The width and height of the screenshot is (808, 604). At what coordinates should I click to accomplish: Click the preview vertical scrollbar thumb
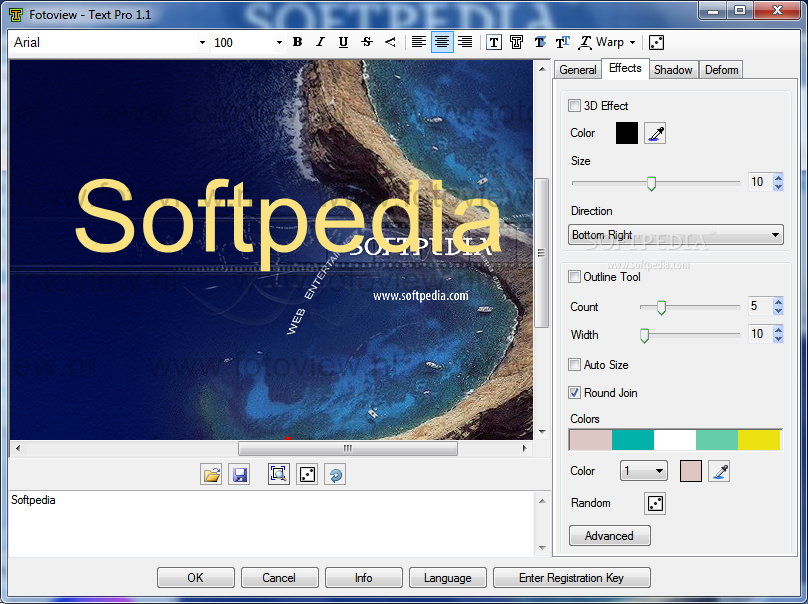click(x=541, y=253)
